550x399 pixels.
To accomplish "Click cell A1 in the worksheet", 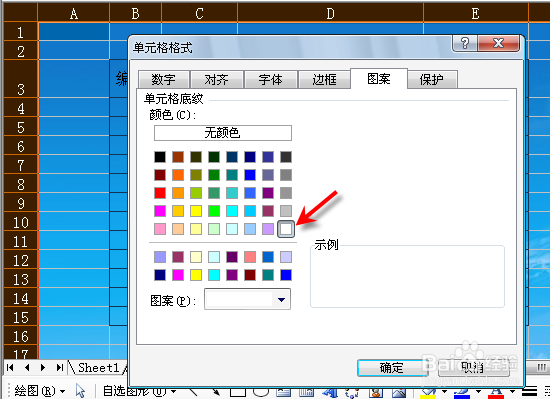I will (x=74, y=32).
